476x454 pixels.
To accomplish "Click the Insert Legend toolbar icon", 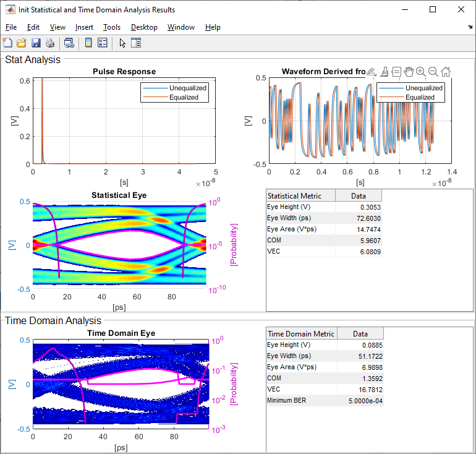I will tap(103, 43).
